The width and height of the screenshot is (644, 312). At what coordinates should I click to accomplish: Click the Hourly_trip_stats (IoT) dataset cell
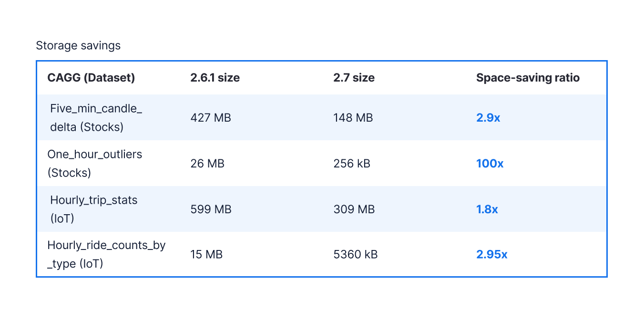tap(93, 209)
